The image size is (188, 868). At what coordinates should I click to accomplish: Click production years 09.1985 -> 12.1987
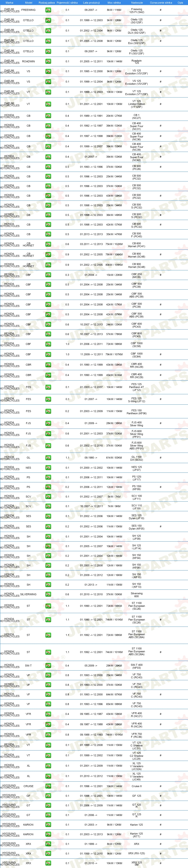pyautogui.click(x=91, y=714)
